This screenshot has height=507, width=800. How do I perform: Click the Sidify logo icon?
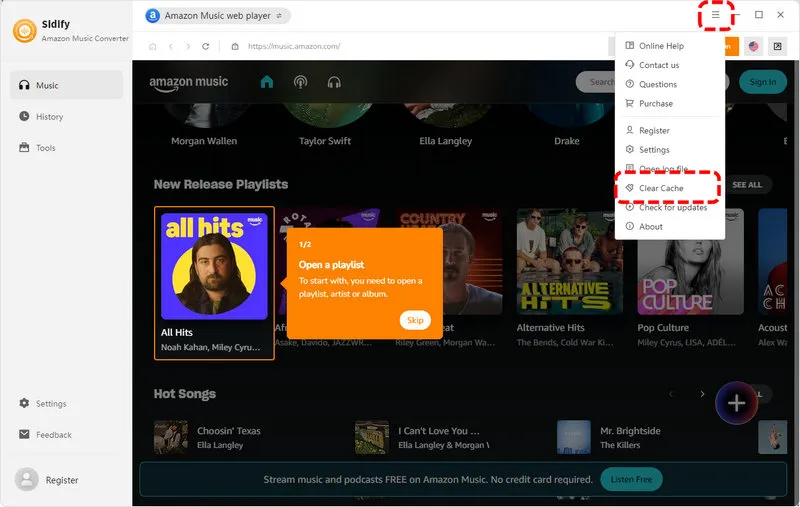[x=24, y=31]
